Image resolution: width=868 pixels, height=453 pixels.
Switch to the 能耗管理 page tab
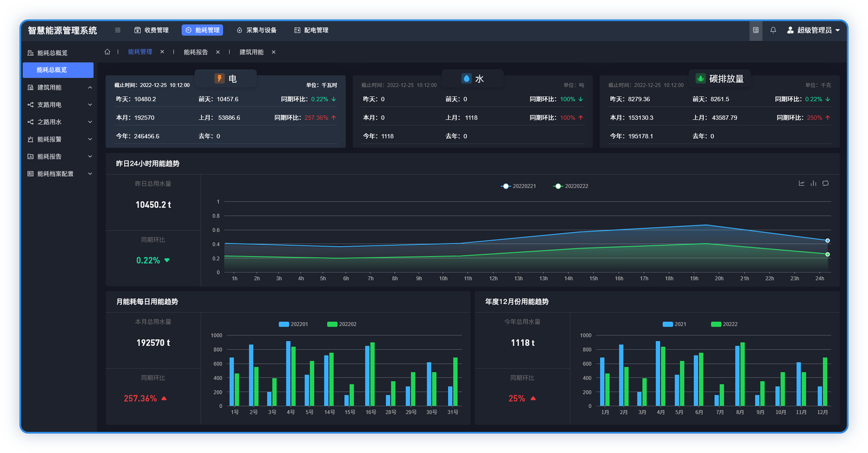140,52
